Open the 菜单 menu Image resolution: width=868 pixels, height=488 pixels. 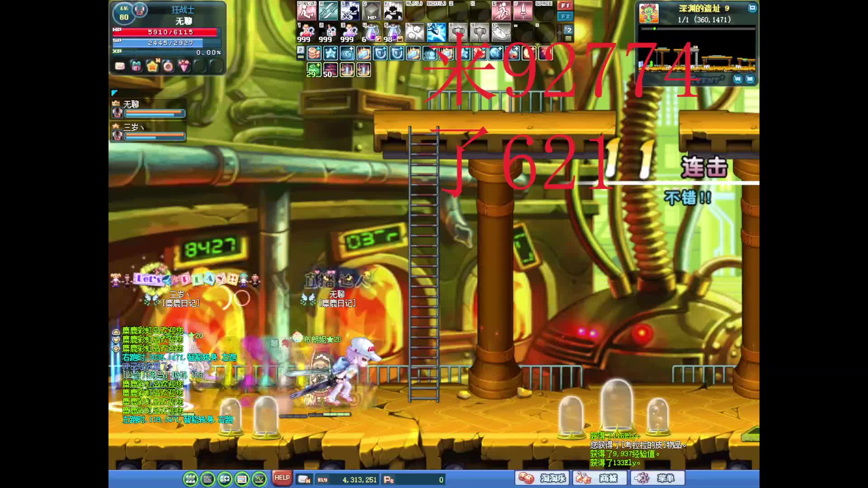coord(658,478)
